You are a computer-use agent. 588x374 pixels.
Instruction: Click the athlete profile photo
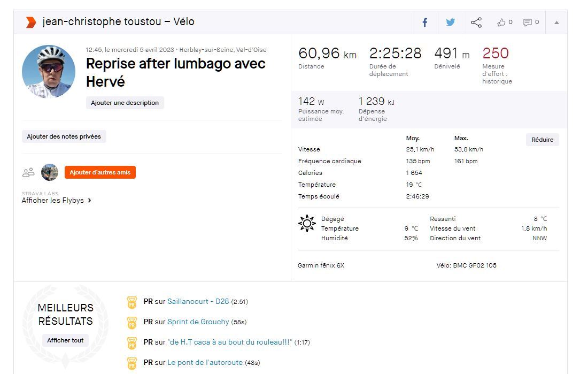[49, 72]
